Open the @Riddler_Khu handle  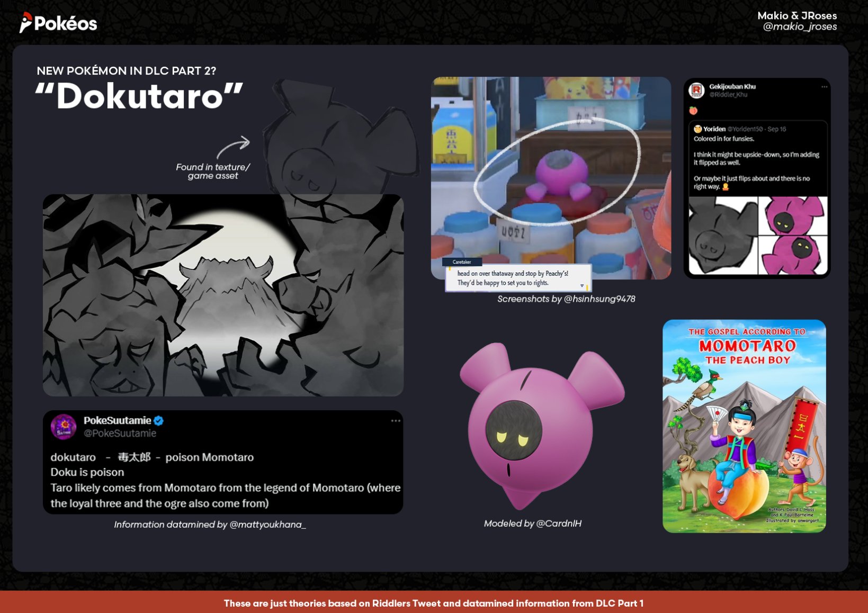point(728,95)
